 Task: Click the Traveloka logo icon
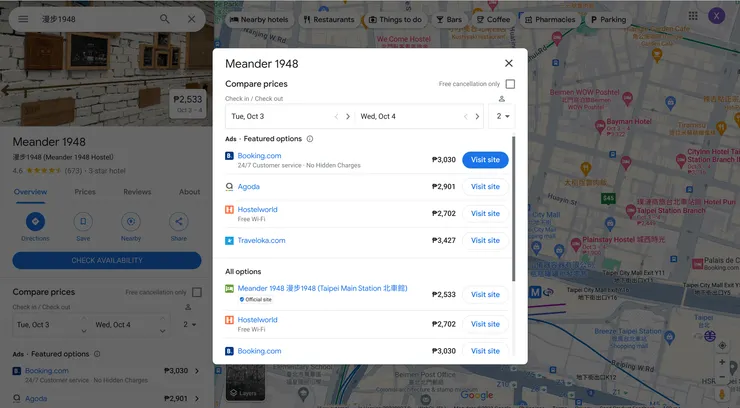pyautogui.click(x=229, y=241)
